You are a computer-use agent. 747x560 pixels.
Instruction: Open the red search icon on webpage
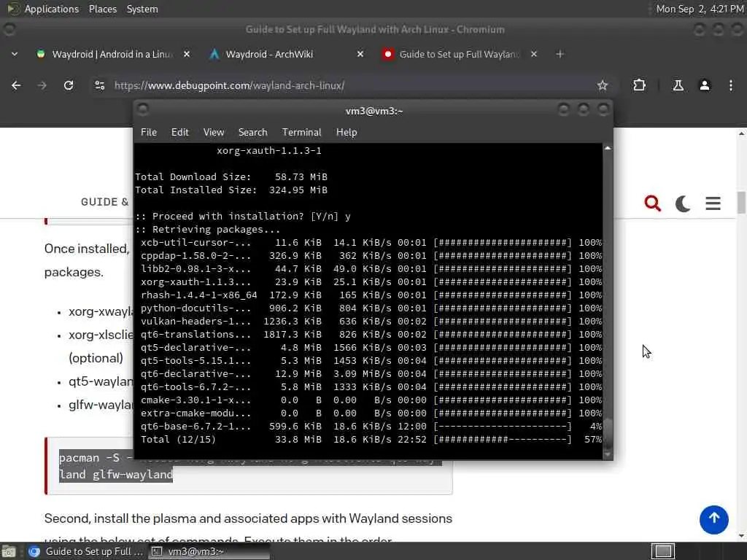(x=653, y=203)
